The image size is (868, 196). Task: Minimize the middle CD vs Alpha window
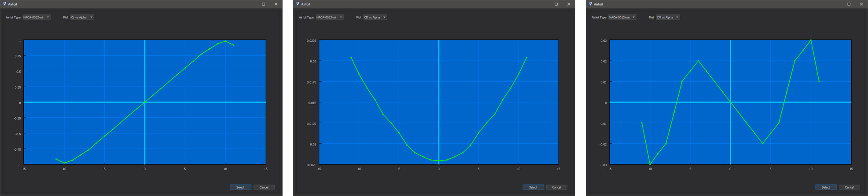544,4
